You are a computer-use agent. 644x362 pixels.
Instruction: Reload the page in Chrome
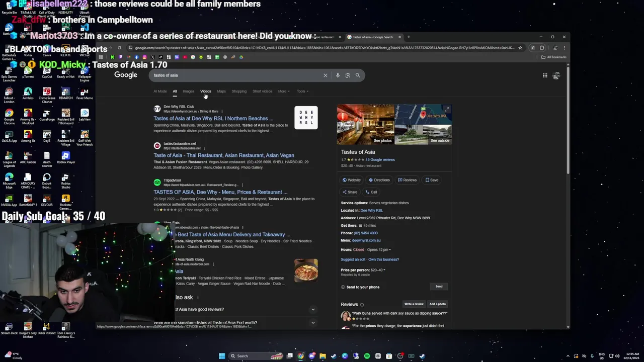[x=119, y=48]
